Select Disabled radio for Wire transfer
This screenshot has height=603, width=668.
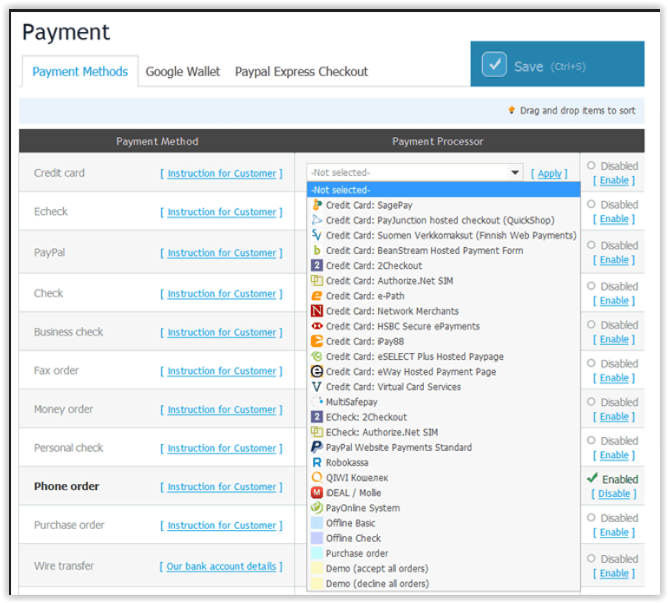pos(591,558)
